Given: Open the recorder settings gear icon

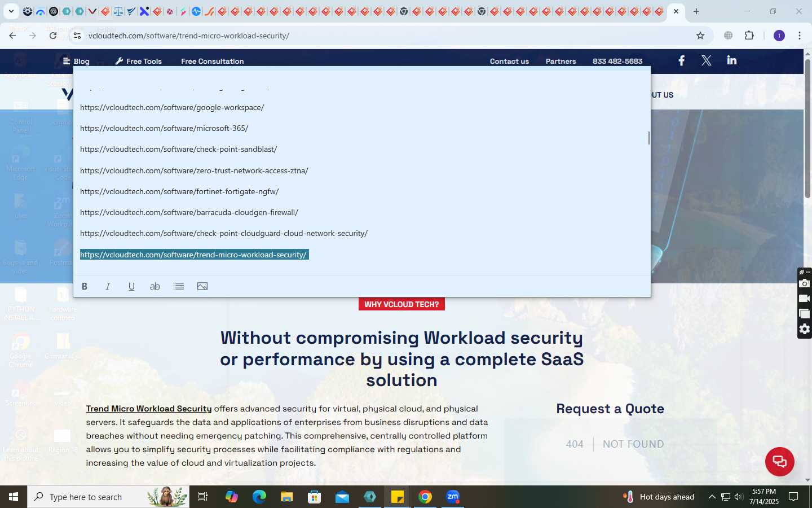Looking at the screenshot, I should pyautogui.click(x=805, y=329).
